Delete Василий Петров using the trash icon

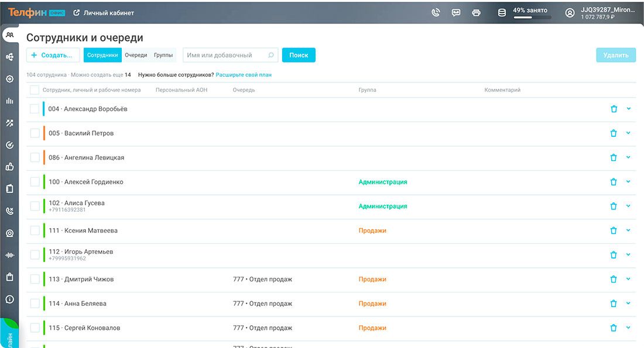(614, 133)
